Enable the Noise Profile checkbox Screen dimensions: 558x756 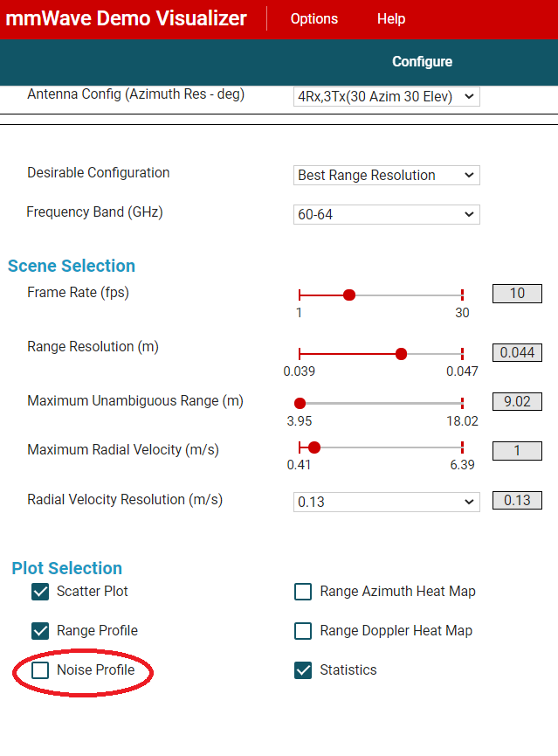[40, 670]
